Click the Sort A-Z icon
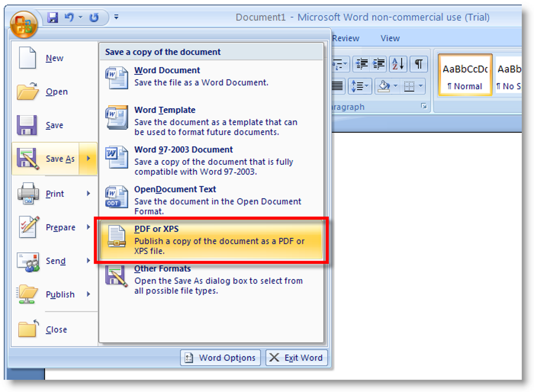Image resolution: width=534 pixels, height=392 pixels. click(x=398, y=64)
